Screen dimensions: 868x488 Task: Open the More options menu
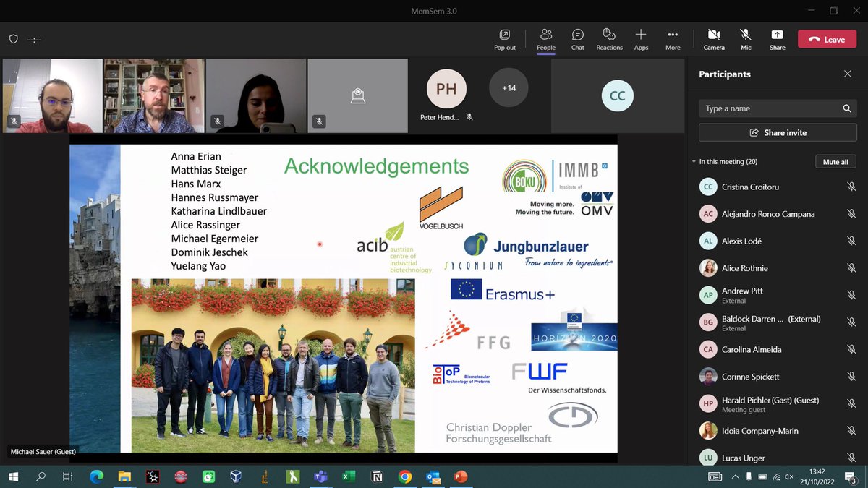(x=673, y=40)
